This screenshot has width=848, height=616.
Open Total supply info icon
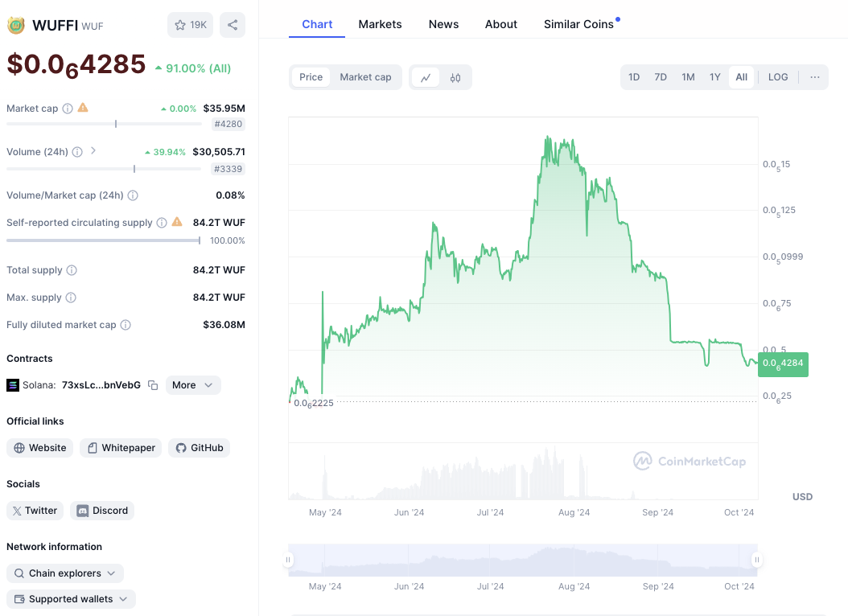coord(72,270)
